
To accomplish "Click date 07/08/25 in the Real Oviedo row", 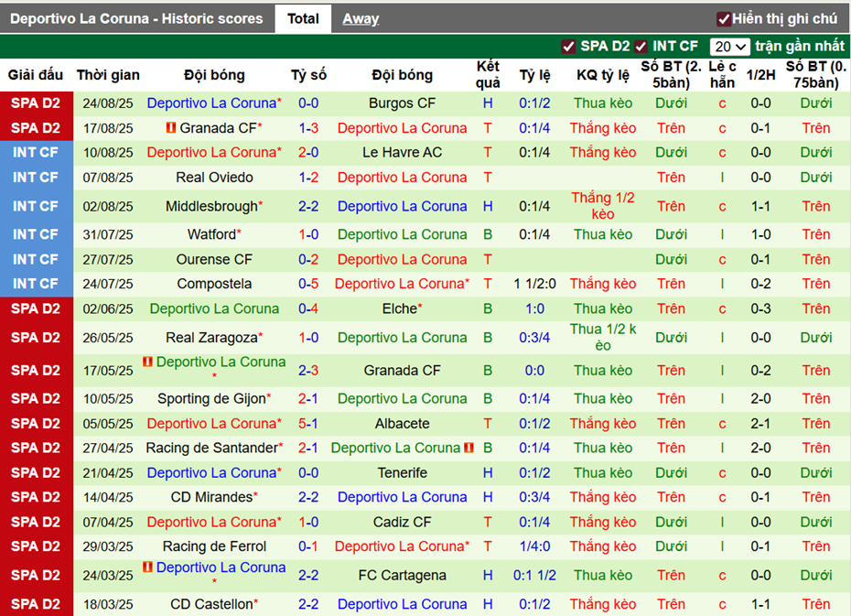I will pos(108,178).
